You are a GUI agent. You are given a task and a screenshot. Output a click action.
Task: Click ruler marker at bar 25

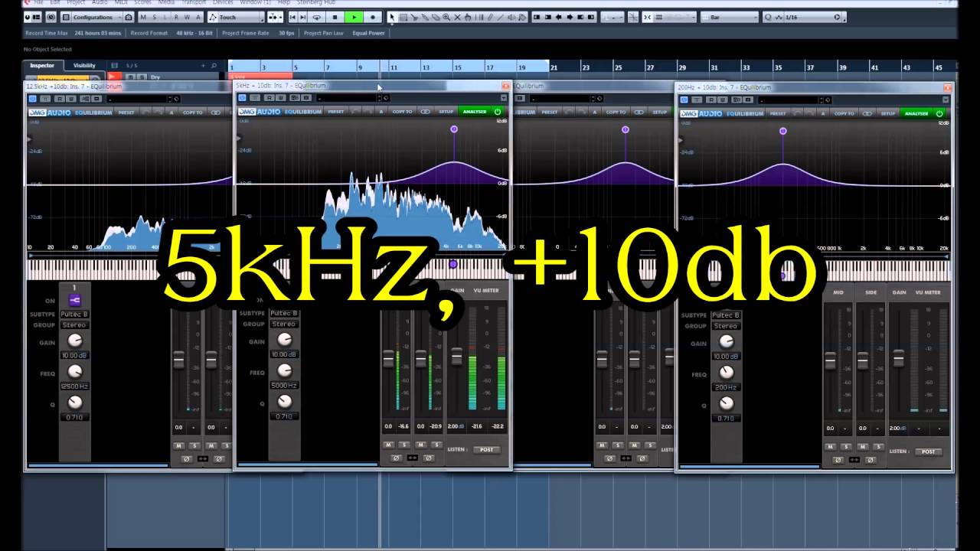pyautogui.click(x=618, y=67)
